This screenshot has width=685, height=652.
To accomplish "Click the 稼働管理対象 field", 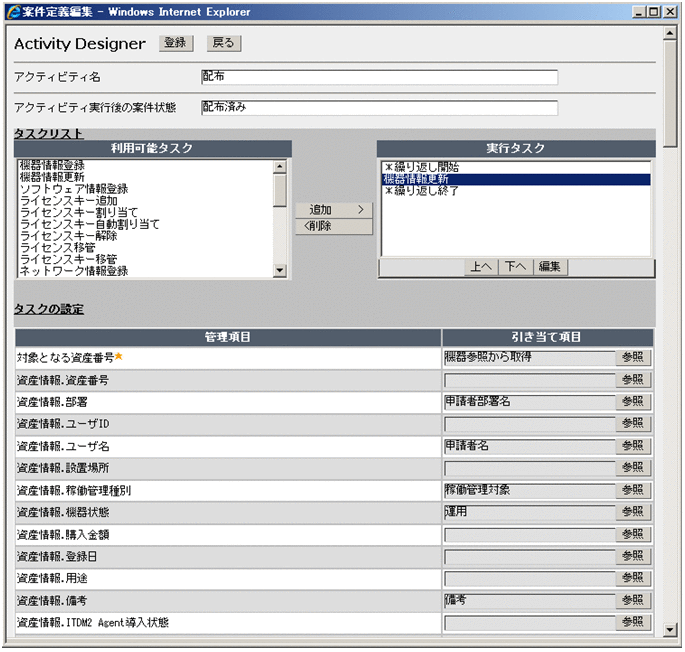I will click(x=529, y=490).
